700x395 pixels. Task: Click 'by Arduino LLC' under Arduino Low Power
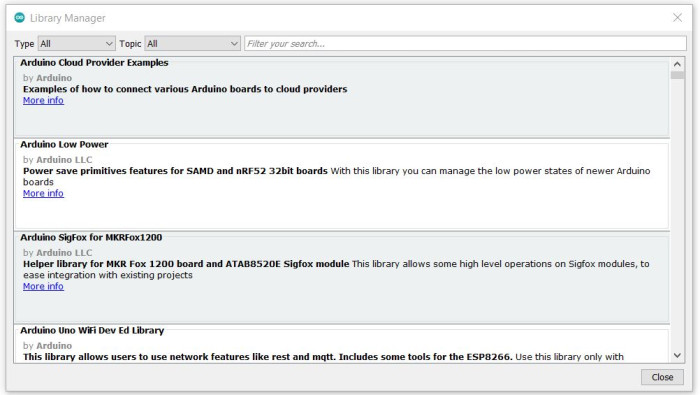click(58, 160)
